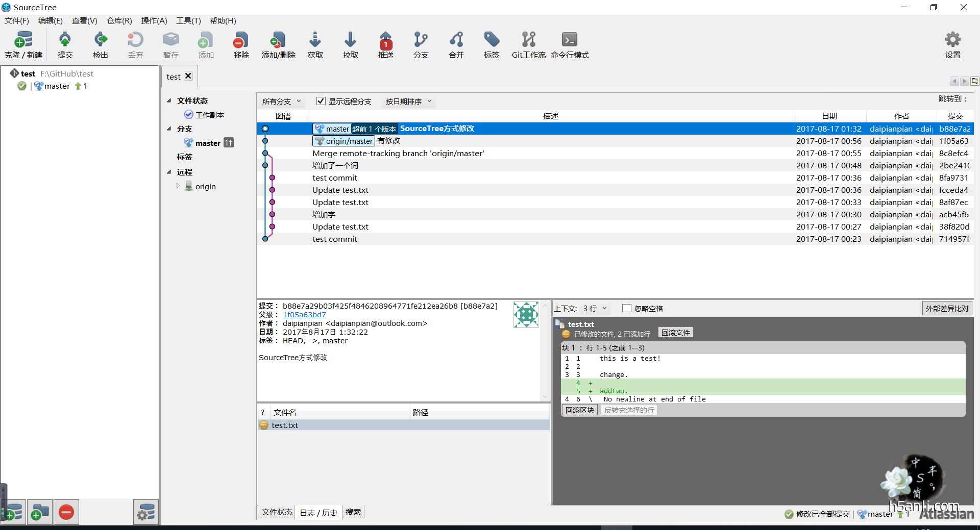Viewport: 980px width, 530px height.
Task: Open the File (文件) menu
Action: tap(16, 21)
